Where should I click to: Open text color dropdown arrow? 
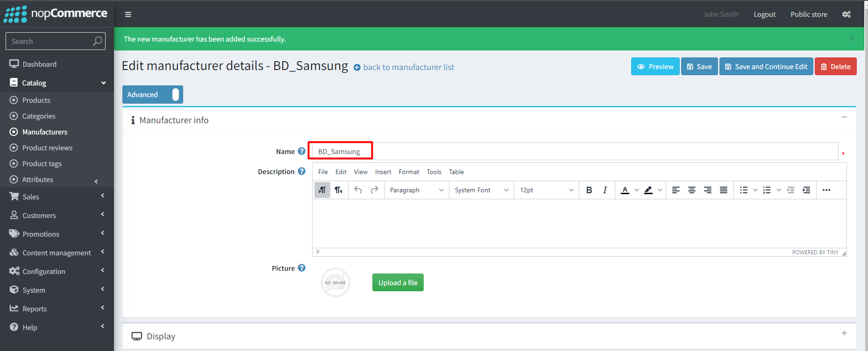coord(636,190)
